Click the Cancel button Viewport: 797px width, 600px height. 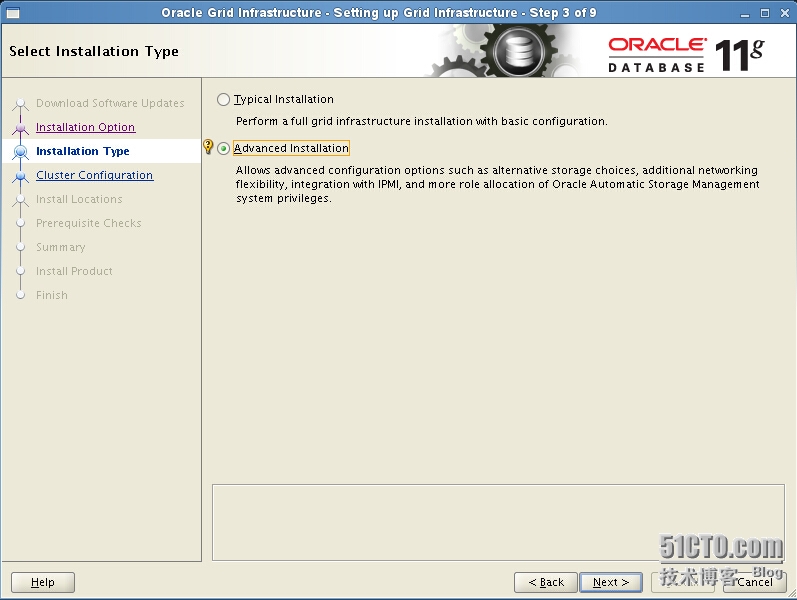click(755, 582)
